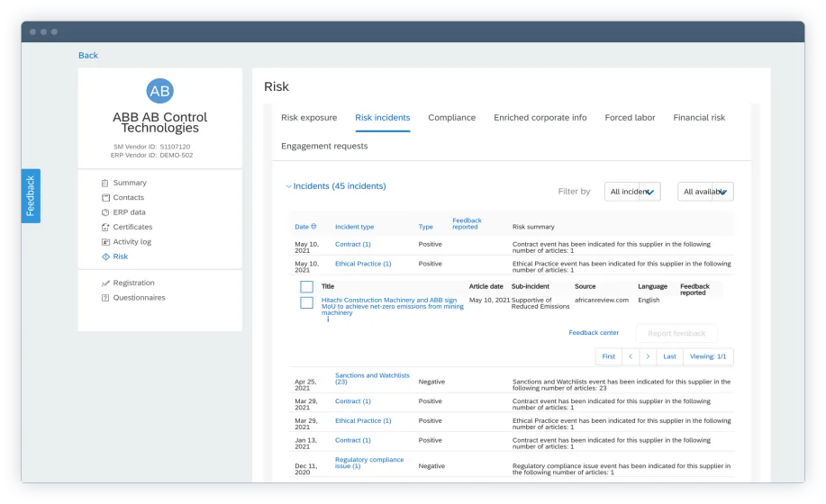Screen dimensions: 826x504
Task: Open the Compliance tab
Action: (x=452, y=118)
